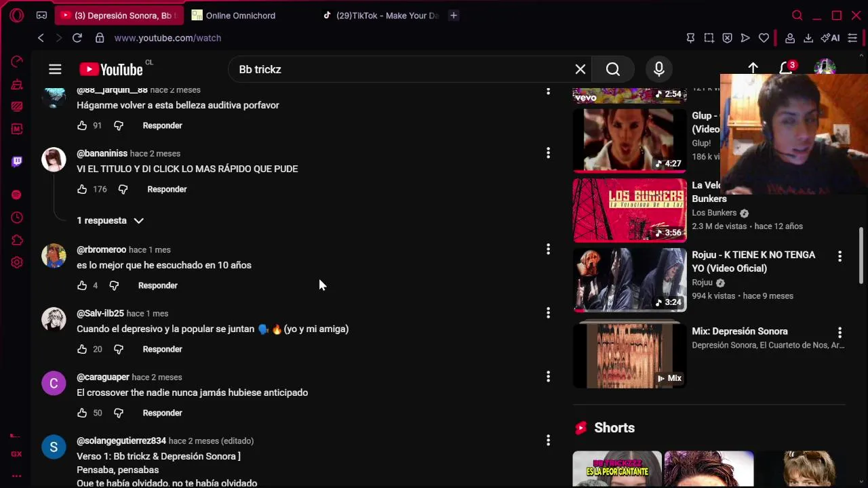The image size is (868, 488).
Task: Open Opera sidebar settings gear
Action: [17, 262]
